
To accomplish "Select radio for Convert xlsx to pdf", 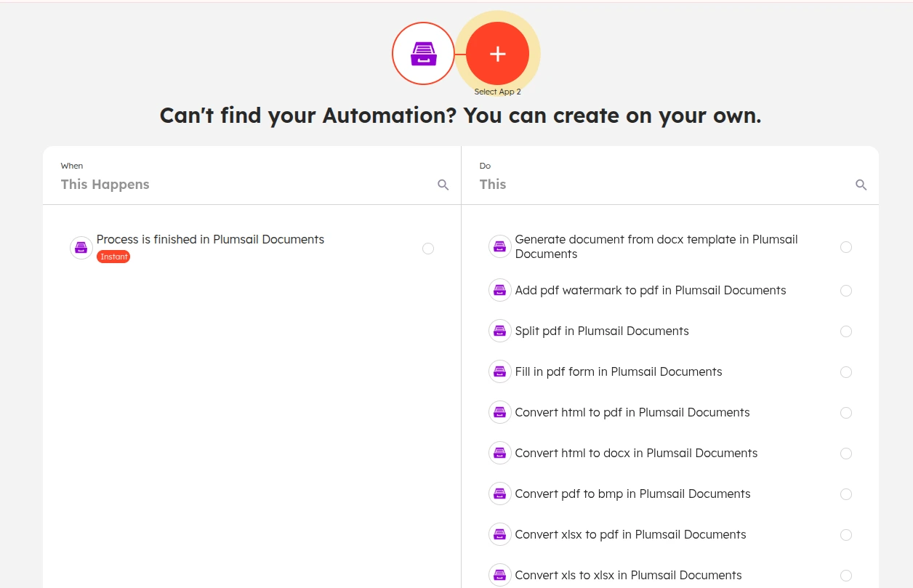I will click(x=846, y=535).
